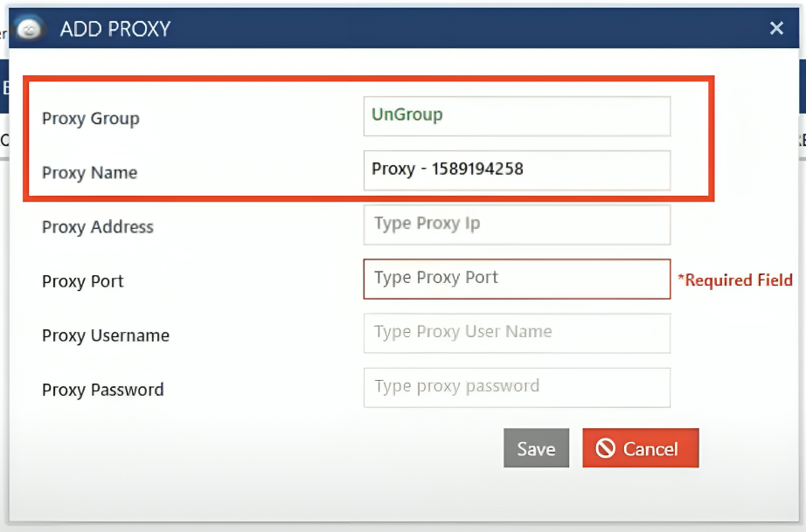Click the app logo in the title bar
Image resolution: width=806 pixels, height=532 pixels.
(x=30, y=29)
